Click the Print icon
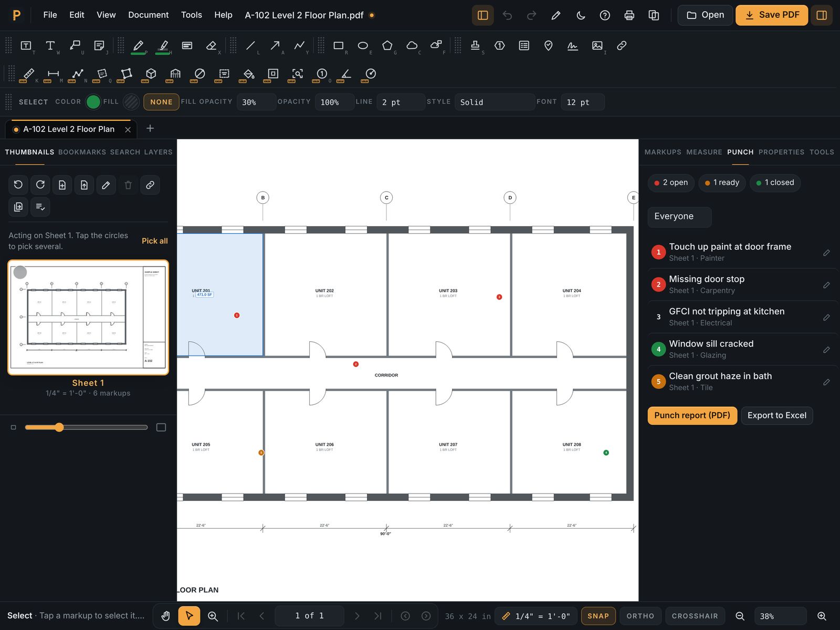840x630 pixels. click(x=629, y=15)
